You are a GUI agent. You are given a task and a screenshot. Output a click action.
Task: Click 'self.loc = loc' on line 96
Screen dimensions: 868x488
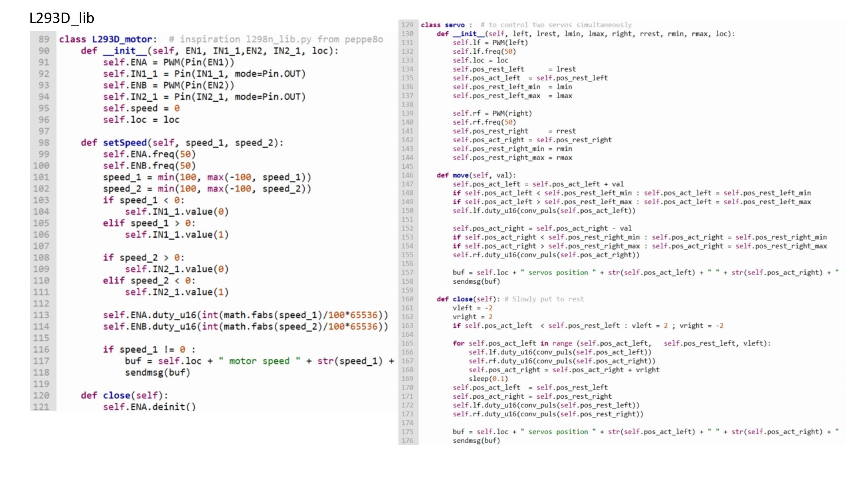click(141, 120)
